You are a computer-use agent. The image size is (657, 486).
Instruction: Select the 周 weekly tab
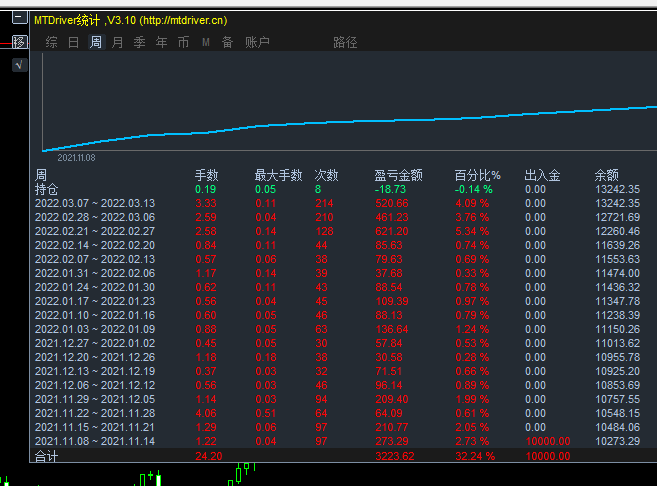click(x=96, y=42)
